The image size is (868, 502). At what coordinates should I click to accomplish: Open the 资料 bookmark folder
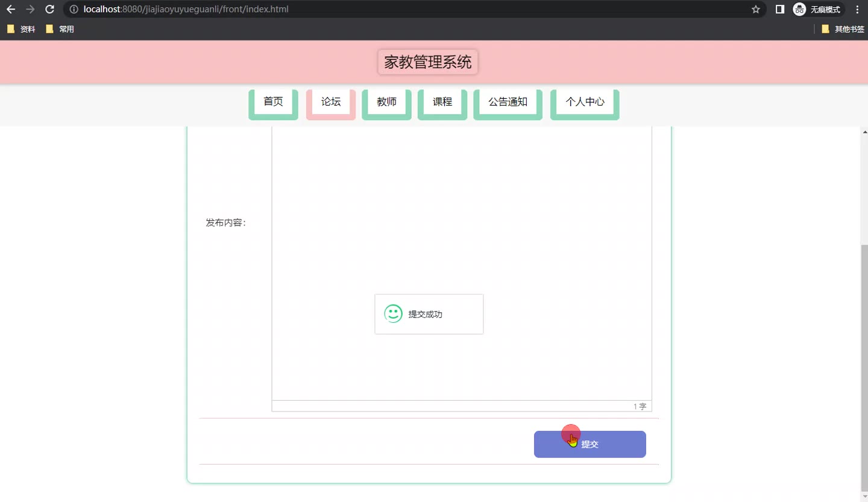21,29
